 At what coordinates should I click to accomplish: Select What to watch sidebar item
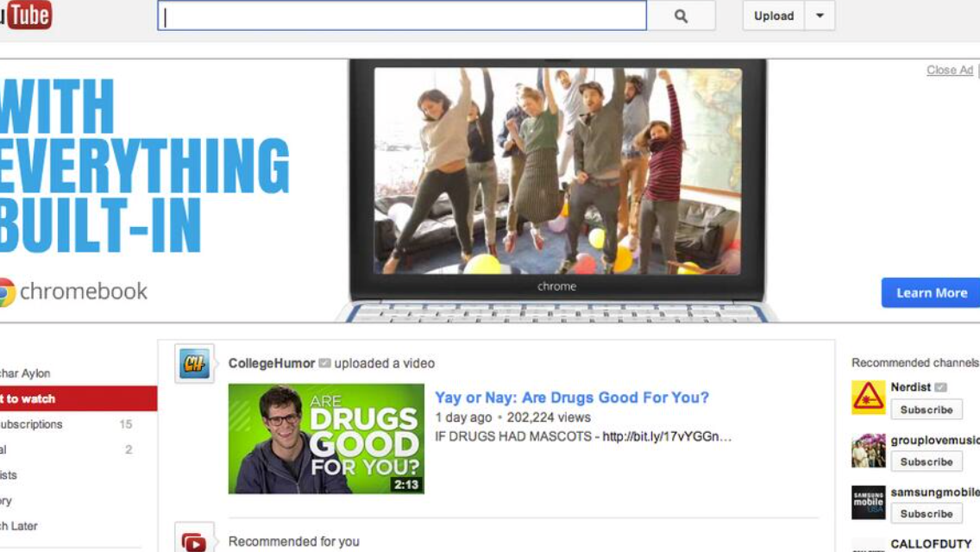(79, 398)
